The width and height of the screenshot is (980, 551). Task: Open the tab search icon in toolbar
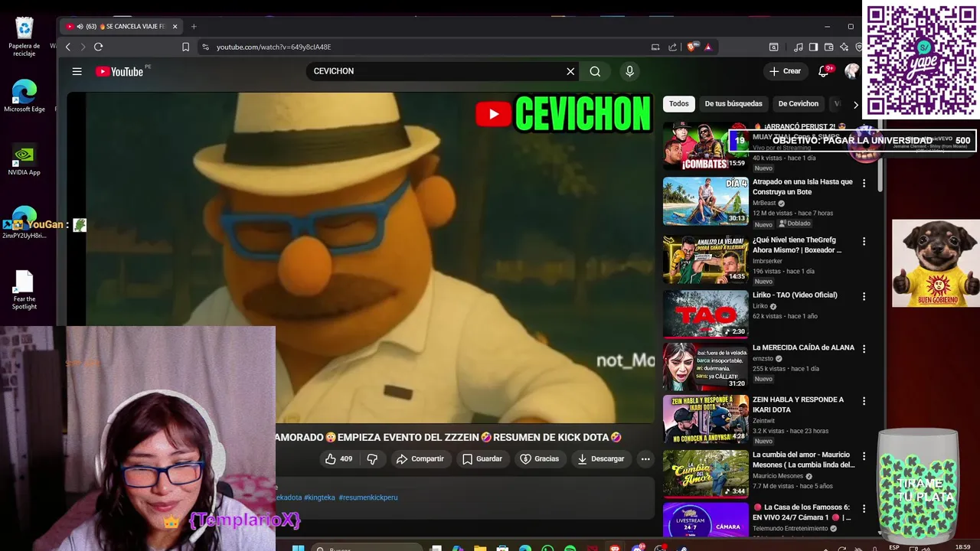774,47
